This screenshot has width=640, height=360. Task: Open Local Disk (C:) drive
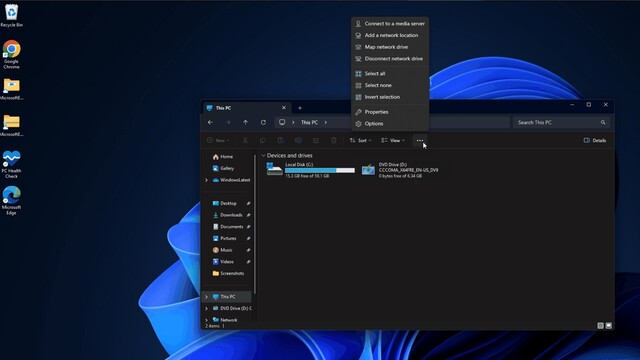click(310, 170)
